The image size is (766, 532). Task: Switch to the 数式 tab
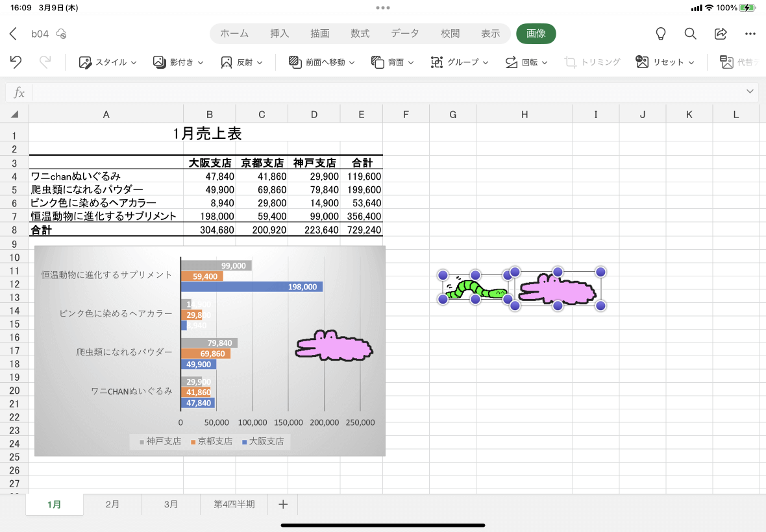(x=360, y=34)
